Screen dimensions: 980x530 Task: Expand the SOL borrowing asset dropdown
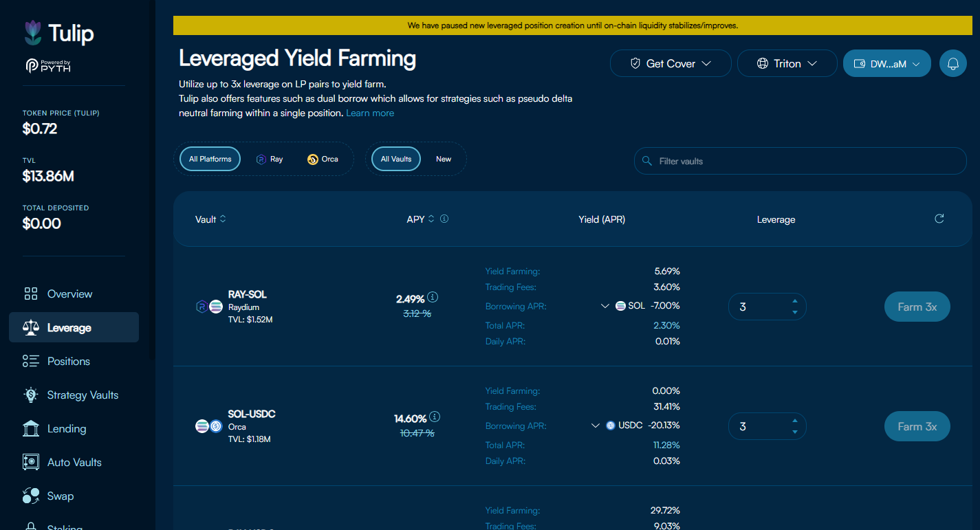click(605, 306)
